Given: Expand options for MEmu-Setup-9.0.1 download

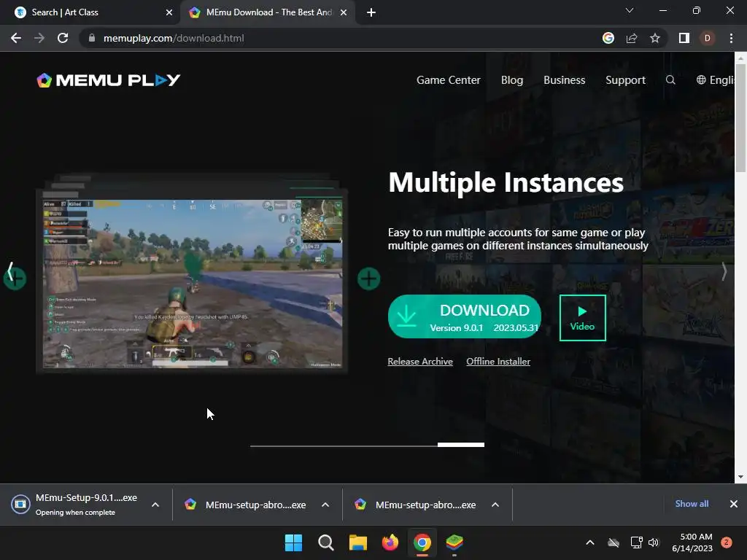Looking at the screenshot, I should pos(155,505).
